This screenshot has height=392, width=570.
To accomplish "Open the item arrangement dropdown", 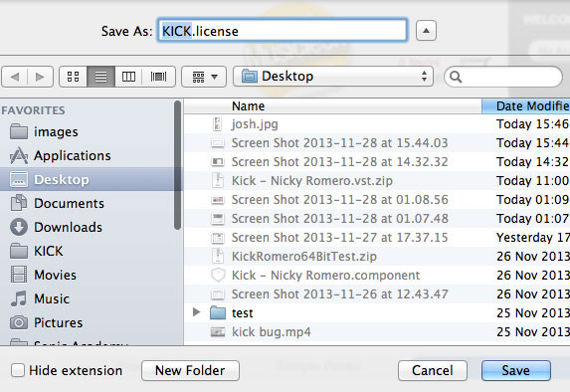I will point(204,77).
